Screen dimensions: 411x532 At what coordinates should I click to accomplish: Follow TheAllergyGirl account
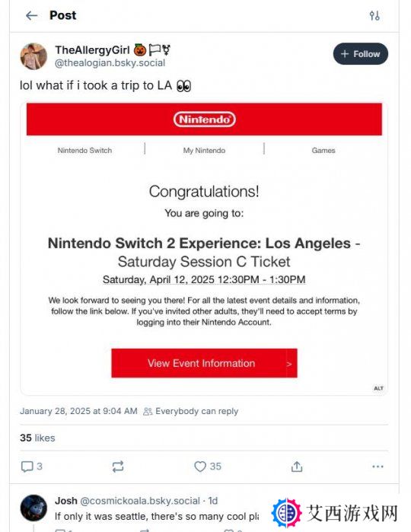pyautogui.click(x=361, y=54)
